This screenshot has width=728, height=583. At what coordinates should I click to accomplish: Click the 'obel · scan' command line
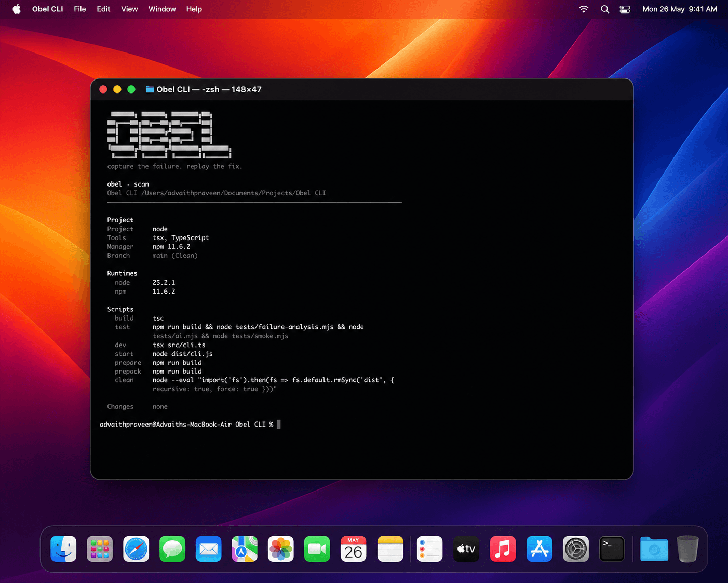pos(128,184)
